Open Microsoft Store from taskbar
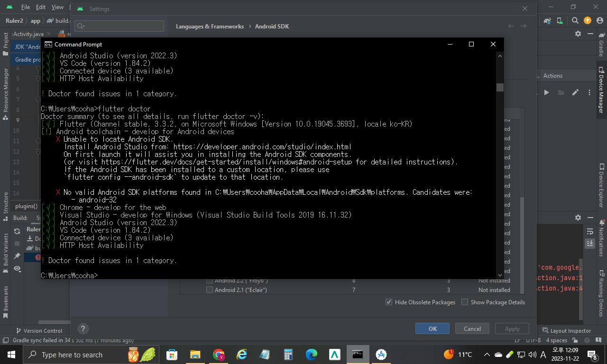The image size is (607, 364). (x=172, y=355)
